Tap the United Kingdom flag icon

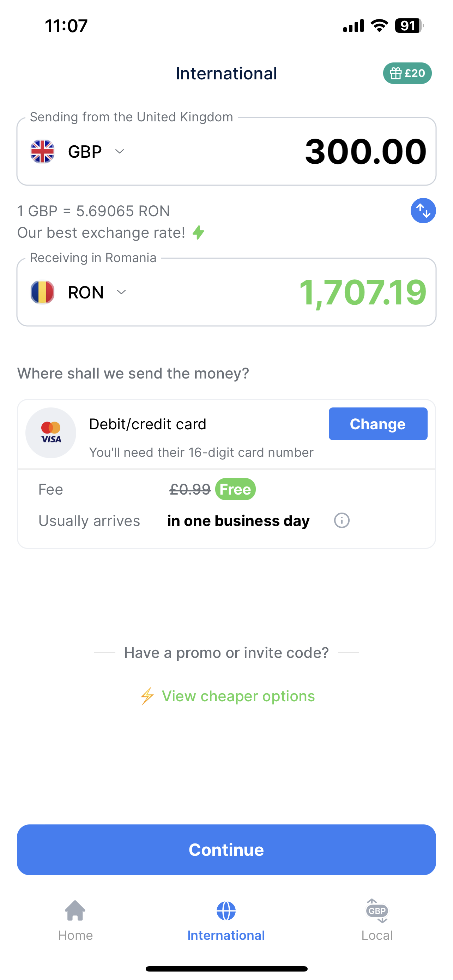[x=42, y=151]
